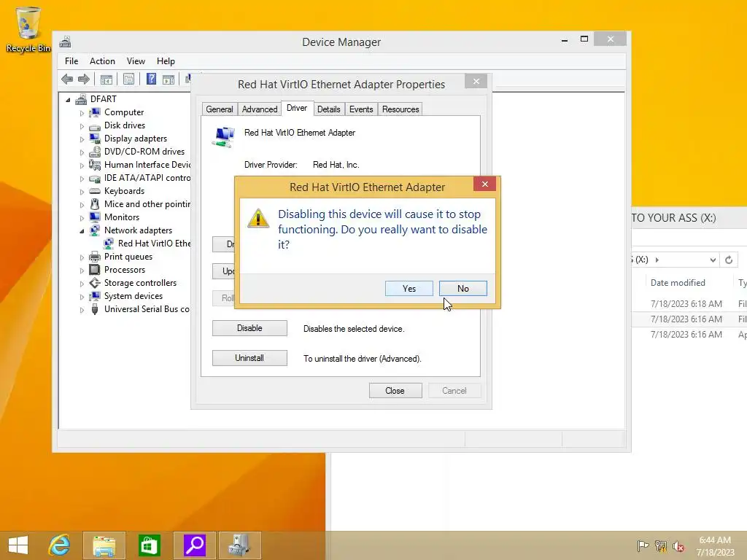Switch to the Events tab
The width and height of the screenshot is (747, 560).
(361, 109)
